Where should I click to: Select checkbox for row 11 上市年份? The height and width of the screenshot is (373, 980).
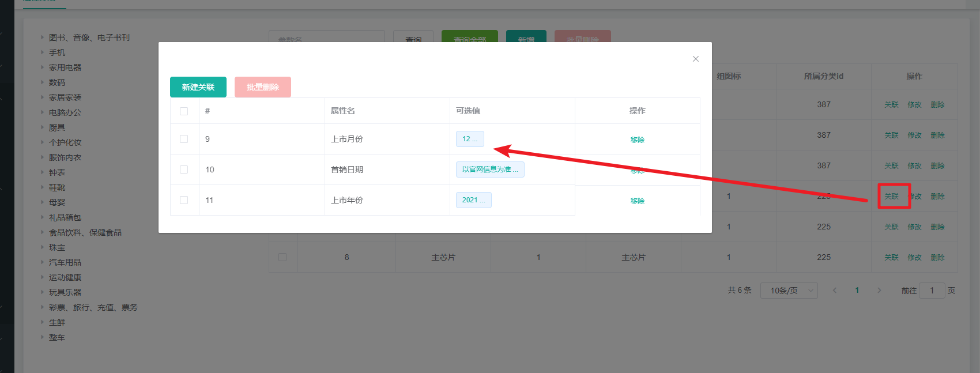(x=184, y=200)
